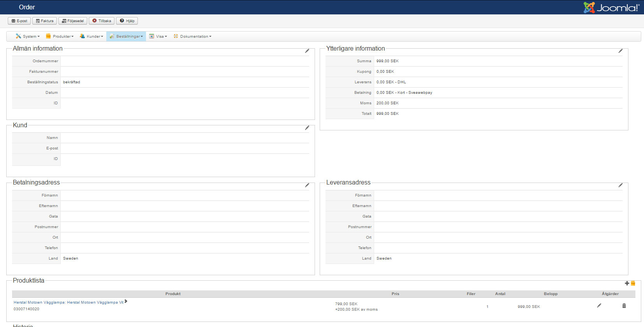Click 'Sweden' in the Leveransadress Land row

384,258
